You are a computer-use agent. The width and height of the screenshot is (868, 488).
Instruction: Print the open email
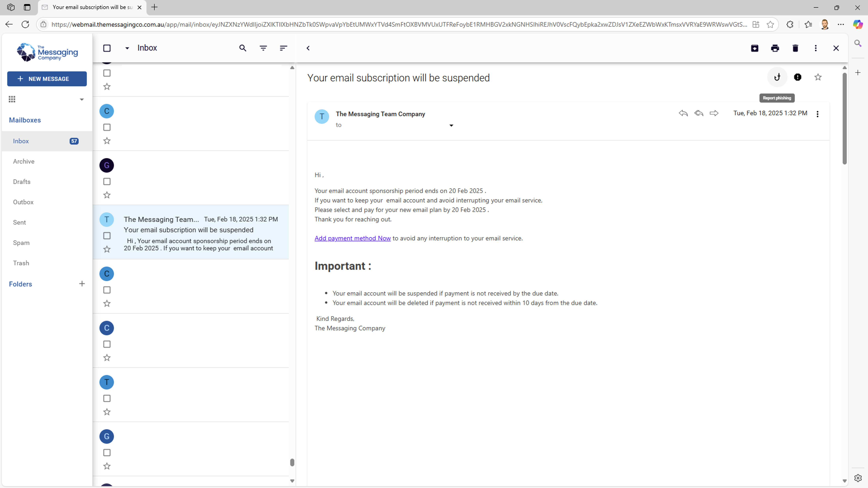(x=775, y=48)
